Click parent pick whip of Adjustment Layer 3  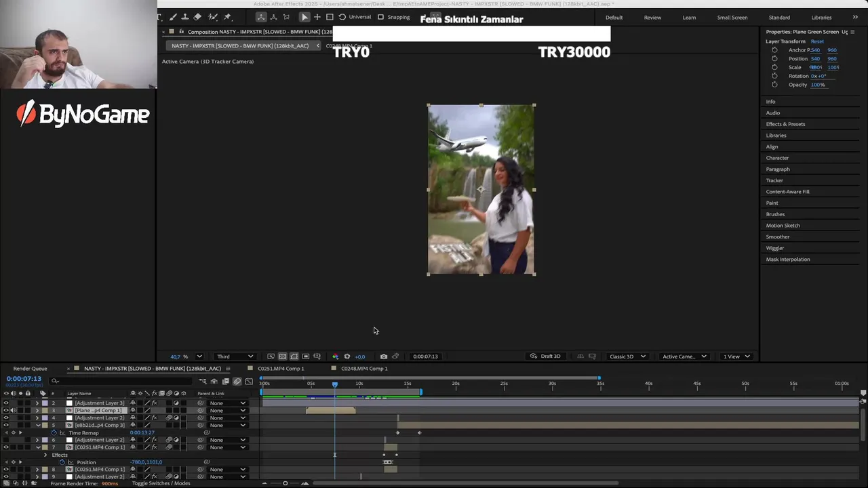[x=200, y=403]
